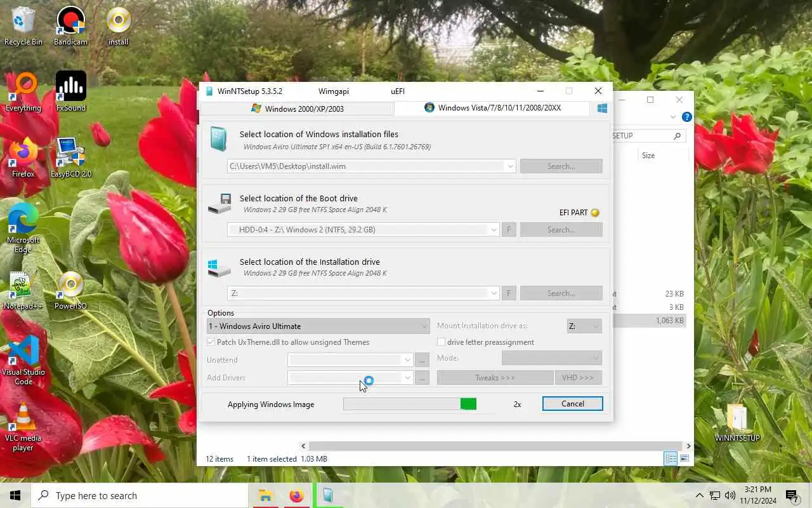812x508 pixels.
Task: Open the Windows Aviro Ultimate edition dropdown
Action: tap(318, 326)
